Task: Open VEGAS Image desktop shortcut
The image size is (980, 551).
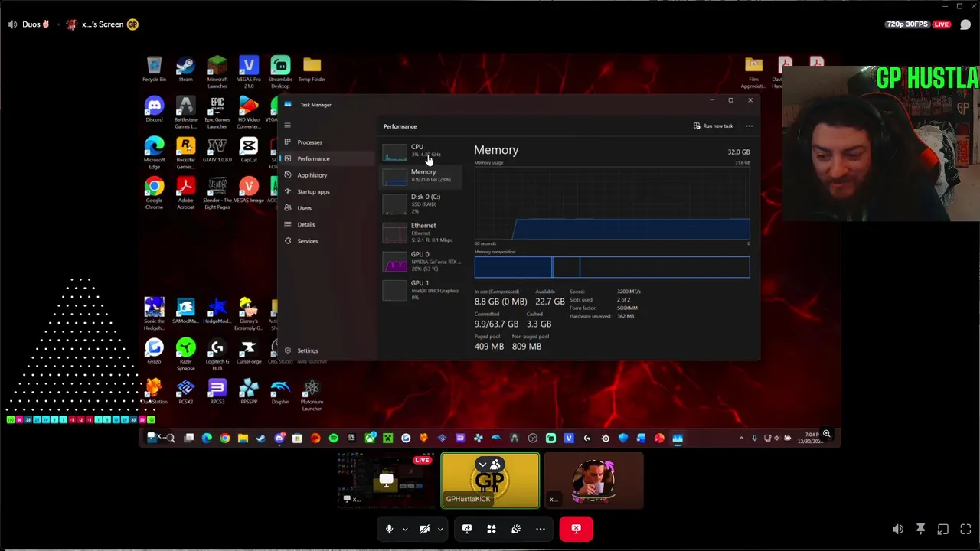Action: coord(249,191)
